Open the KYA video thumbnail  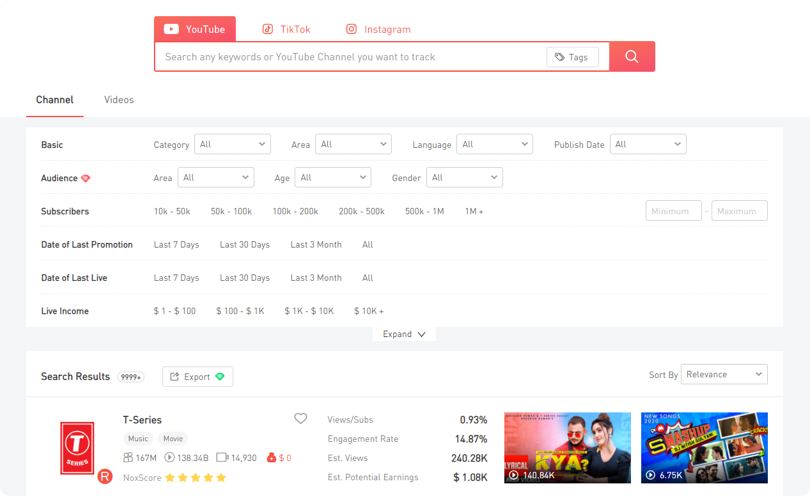pos(567,447)
